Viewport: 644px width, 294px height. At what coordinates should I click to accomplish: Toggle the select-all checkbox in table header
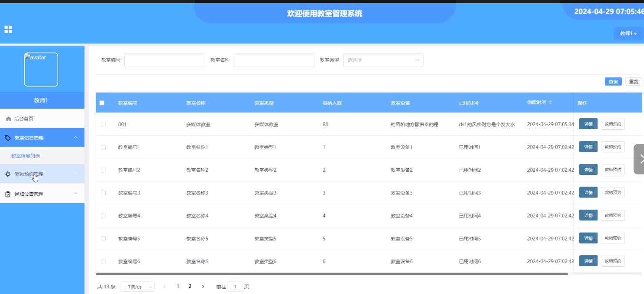pos(102,103)
